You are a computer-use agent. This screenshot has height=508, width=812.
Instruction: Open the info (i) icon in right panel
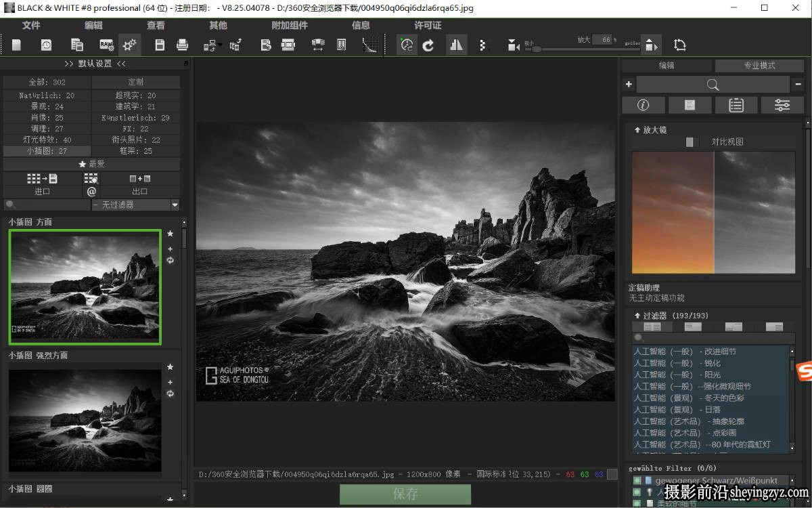[x=643, y=105]
